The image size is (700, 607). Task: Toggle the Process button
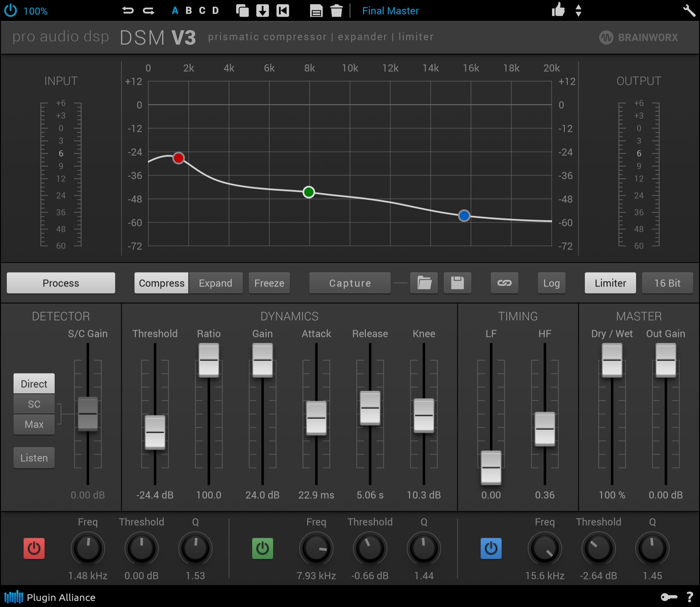[x=61, y=283]
